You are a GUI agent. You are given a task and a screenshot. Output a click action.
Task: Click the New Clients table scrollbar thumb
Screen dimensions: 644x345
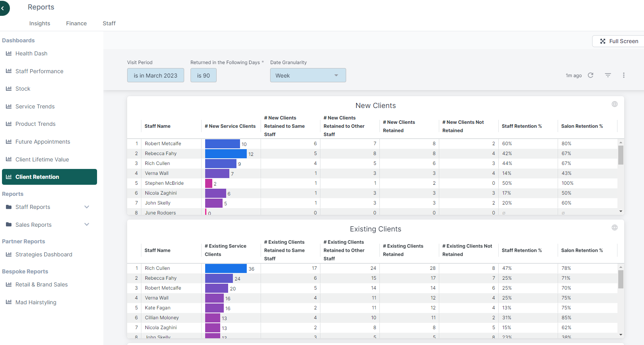621,155
